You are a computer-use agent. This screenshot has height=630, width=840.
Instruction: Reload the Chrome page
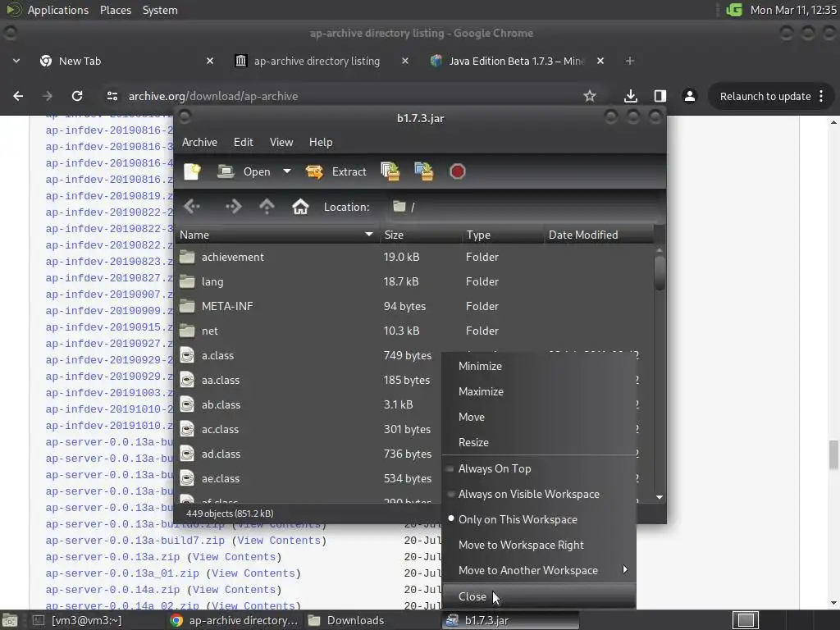pos(77,96)
